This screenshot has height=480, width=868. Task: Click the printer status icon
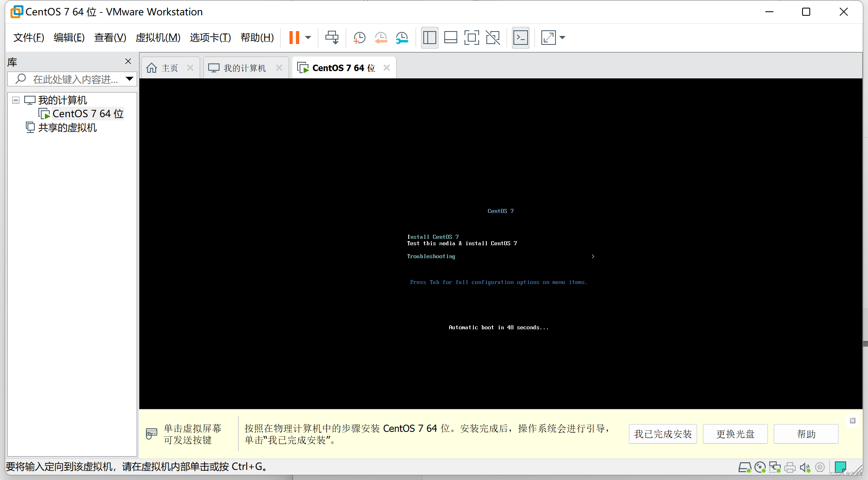pos(790,467)
